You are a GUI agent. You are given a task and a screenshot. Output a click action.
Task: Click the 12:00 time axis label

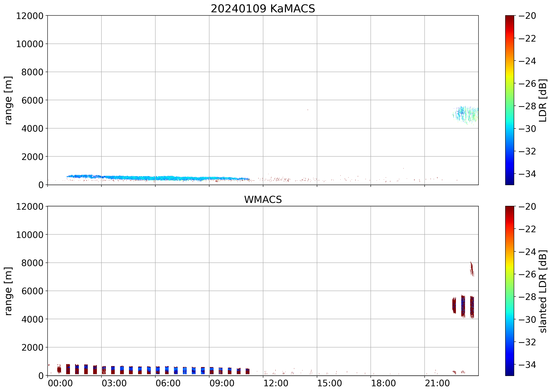point(276,383)
